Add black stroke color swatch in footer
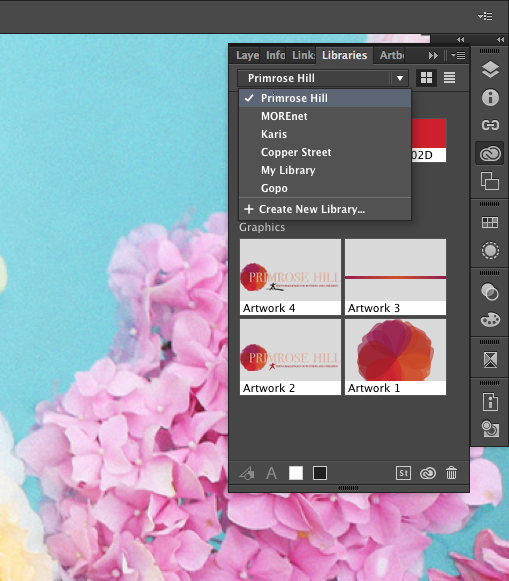The width and height of the screenshot is (509, 581). point(320,473)
